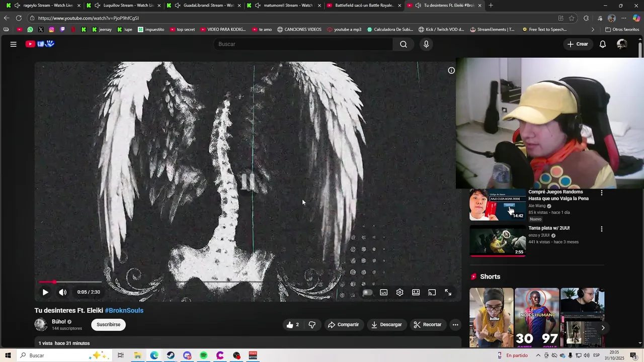The width and height of the screenshot is (644, 362).
Task: Click the Recortar button
Action: coord(428,325)
